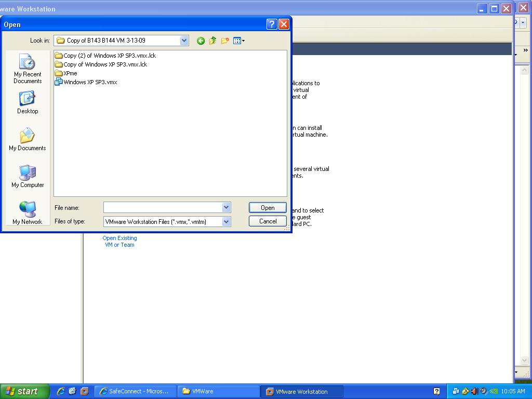This screenshot has width=532, height=399.
Task: Go up one folder level
Action: (212, 41)
